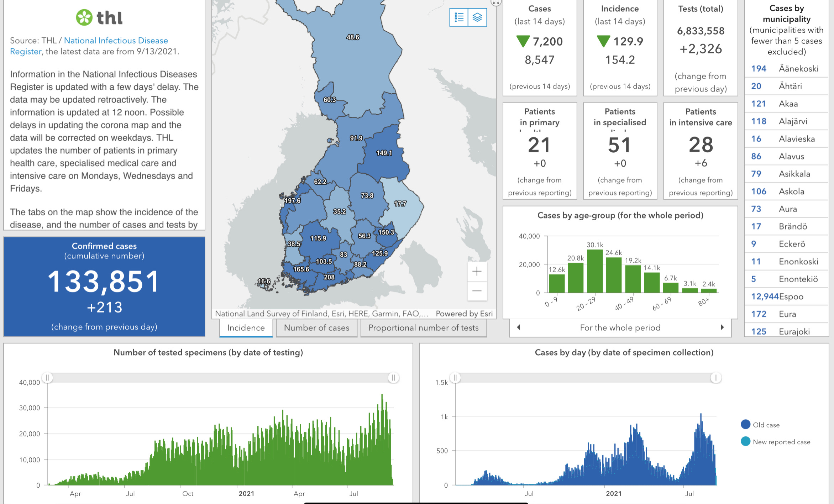The image size is (834, 504).
Task: Expand the map to full screen
Action: pyautogui.click(x=496, y=2)
